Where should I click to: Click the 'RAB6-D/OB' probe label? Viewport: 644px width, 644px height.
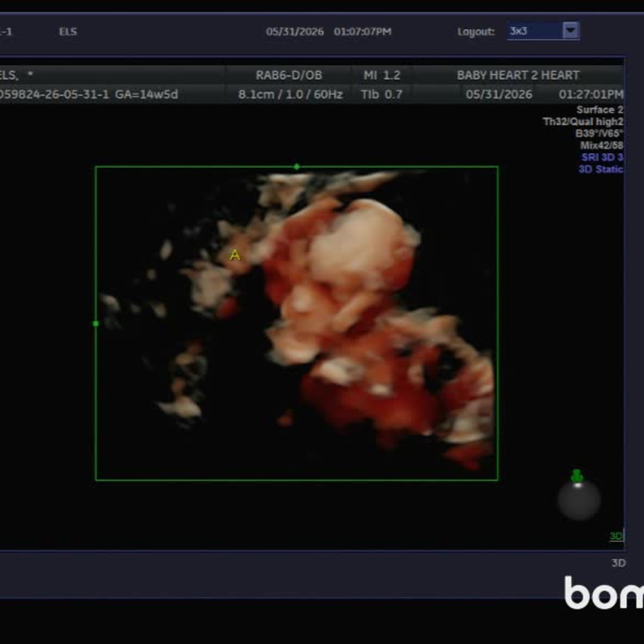click(289, 75)
